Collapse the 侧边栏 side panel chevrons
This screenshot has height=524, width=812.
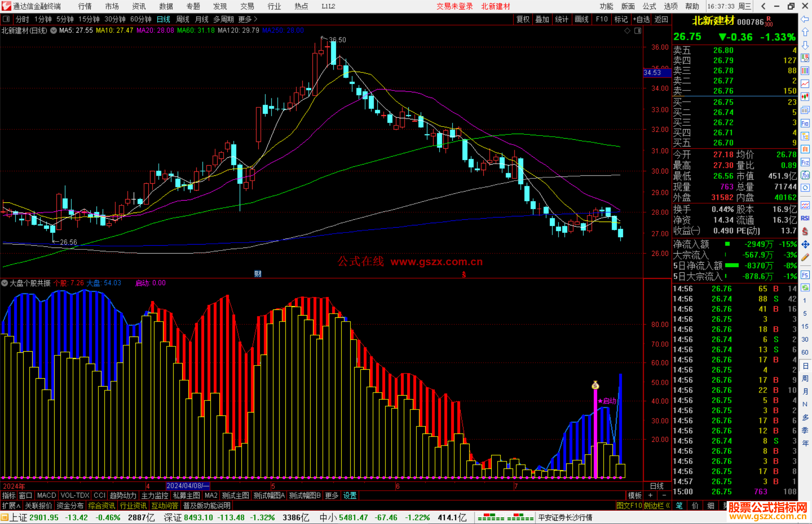point(668,506)
